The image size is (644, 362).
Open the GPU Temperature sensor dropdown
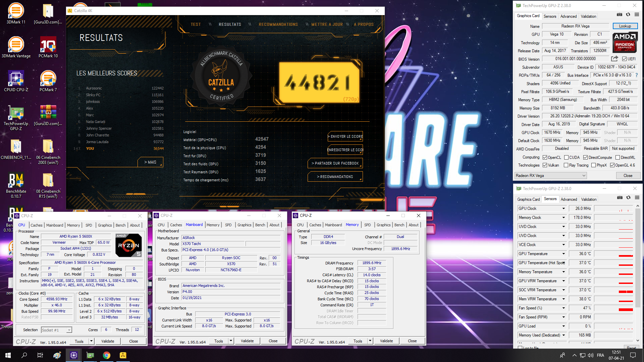pyautogui.click(x=563, y=254)
